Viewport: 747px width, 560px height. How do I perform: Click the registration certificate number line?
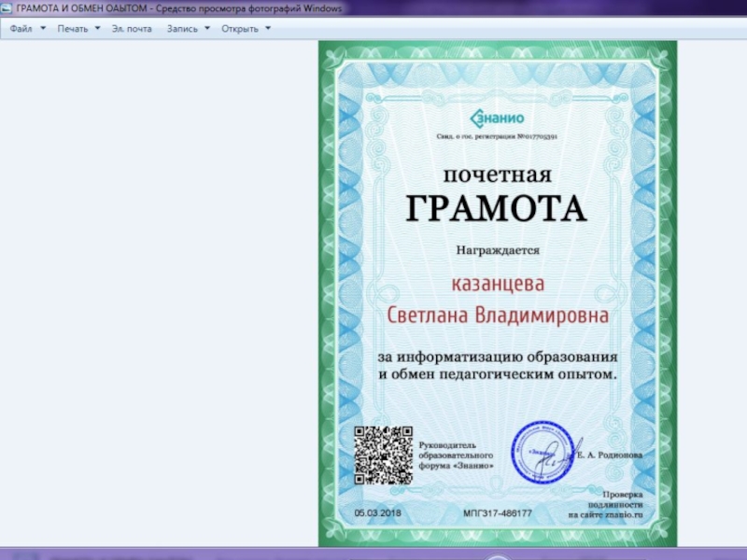pos(497,136)
